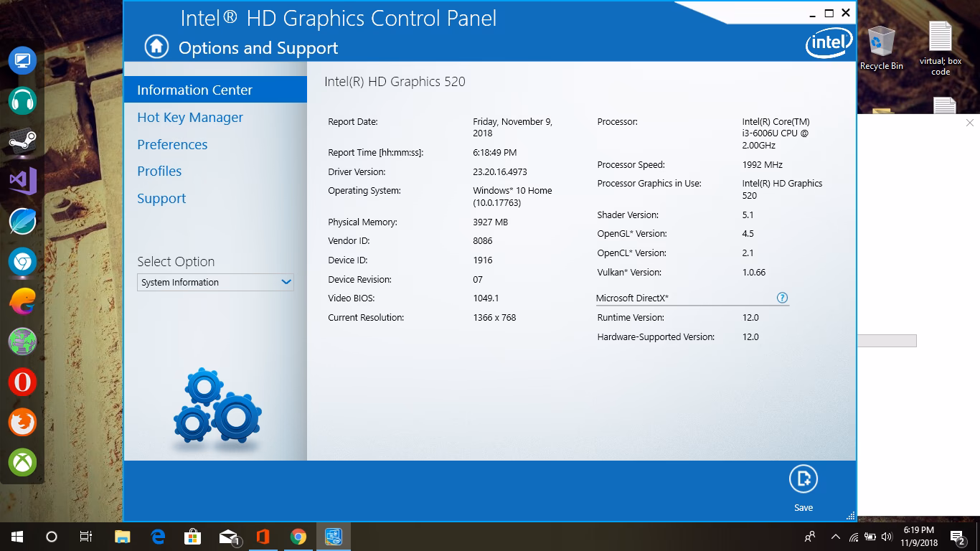
Task: Click the Save report icon
Action: click(x=804, y=478)
